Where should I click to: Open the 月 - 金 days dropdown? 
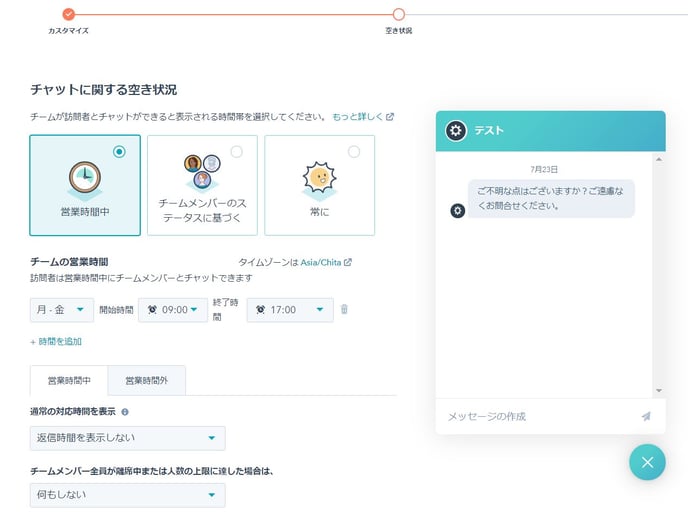[x=62, y=310]
